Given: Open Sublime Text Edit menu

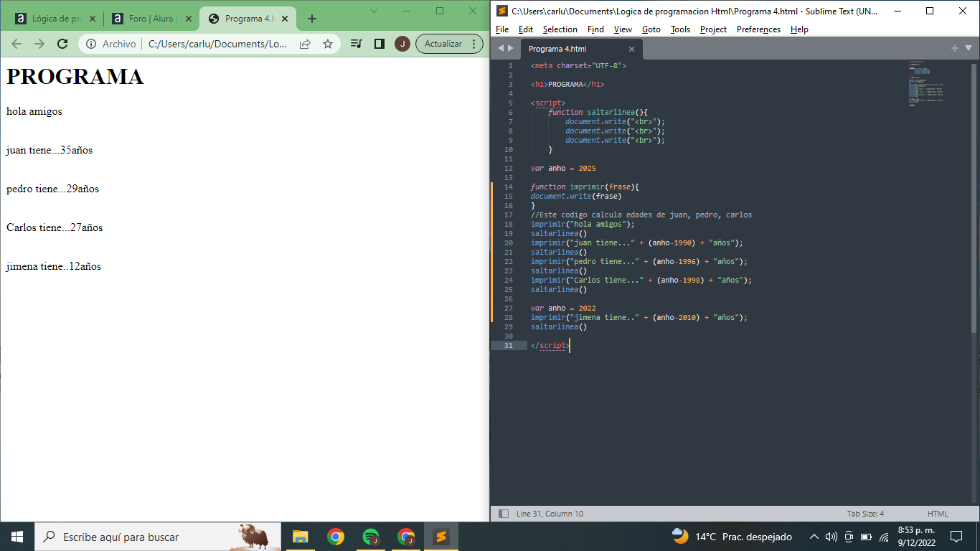Looking at the screenshot, I should [526, 29].
